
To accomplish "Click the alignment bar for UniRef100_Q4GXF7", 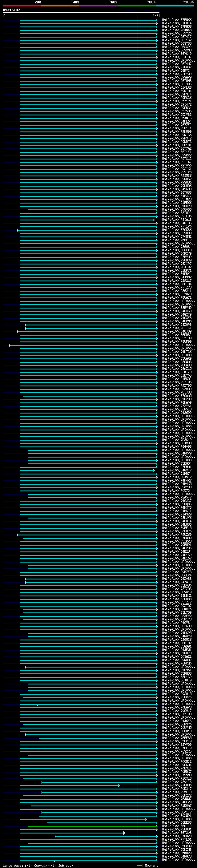I will click(87, 470).
